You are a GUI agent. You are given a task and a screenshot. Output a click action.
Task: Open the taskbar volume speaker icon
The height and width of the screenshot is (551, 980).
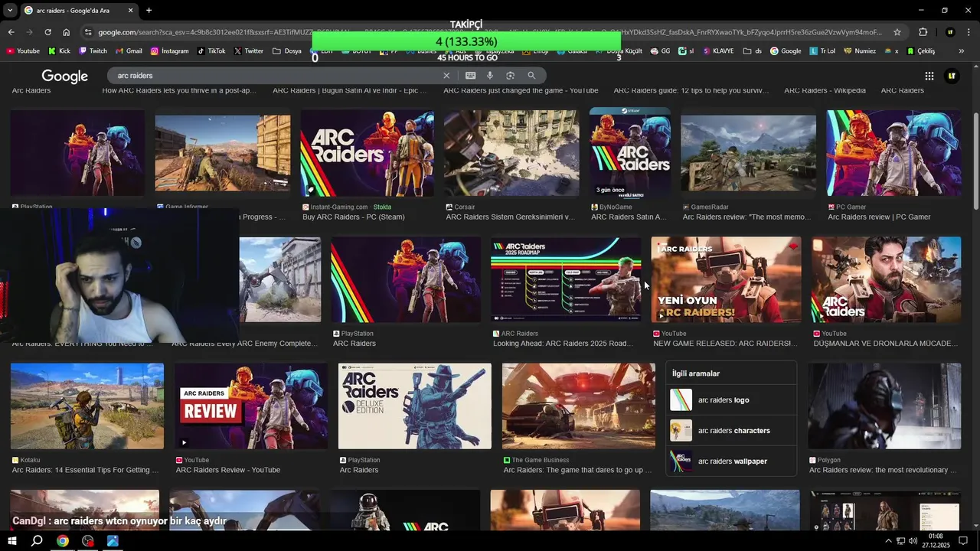913,541
